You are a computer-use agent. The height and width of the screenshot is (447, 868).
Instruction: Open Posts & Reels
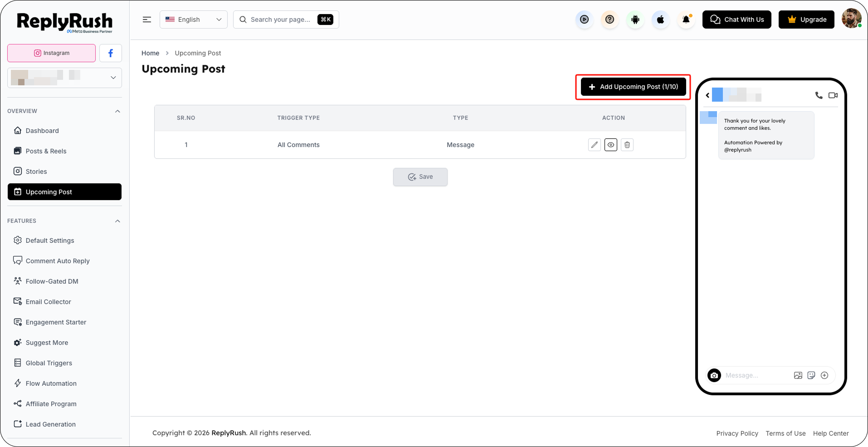(x=64, y=151)
